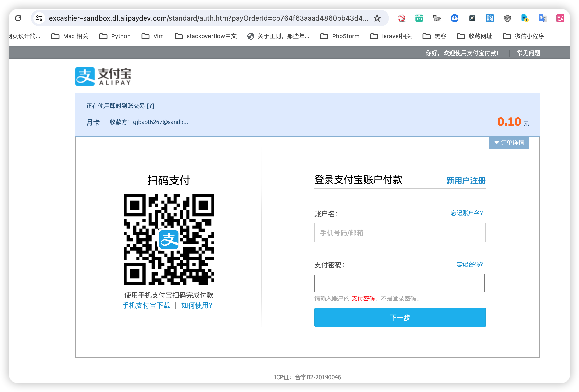Click the 手机支付宝下载 link
This screenshot has width=579, height=392.
[x=146, y=305]
